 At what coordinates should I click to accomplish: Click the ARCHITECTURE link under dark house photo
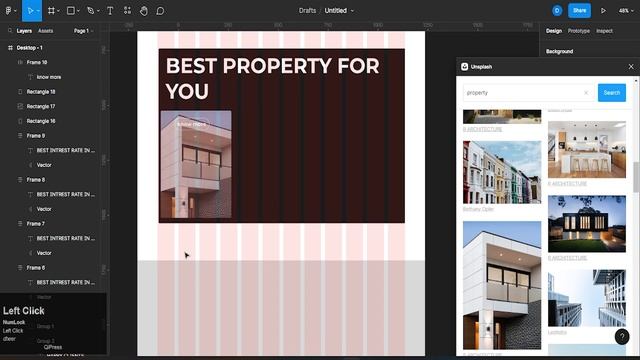coord(567,258)
